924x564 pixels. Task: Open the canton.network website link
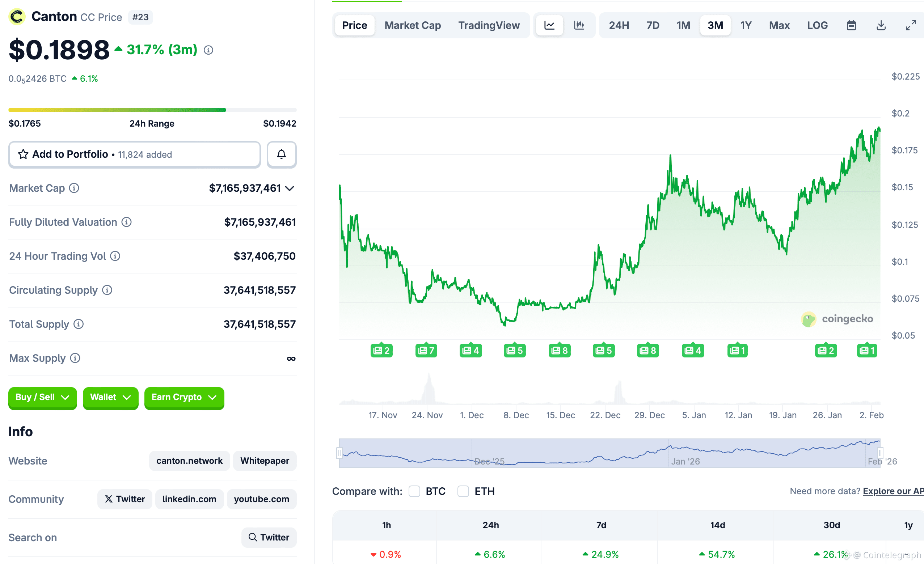189,461
